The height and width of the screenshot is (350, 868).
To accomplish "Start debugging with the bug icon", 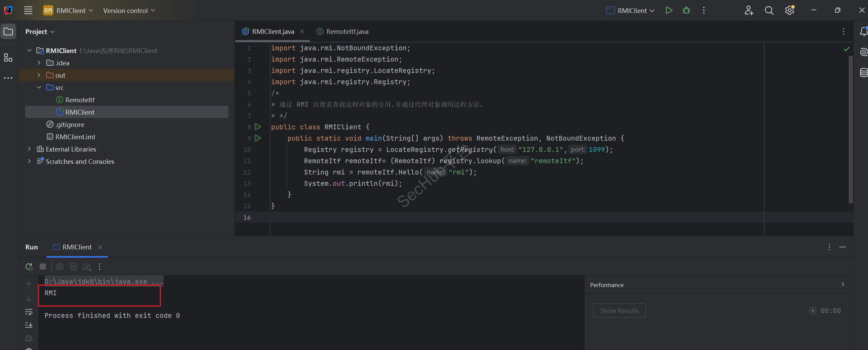I will (x=686, y=11).
